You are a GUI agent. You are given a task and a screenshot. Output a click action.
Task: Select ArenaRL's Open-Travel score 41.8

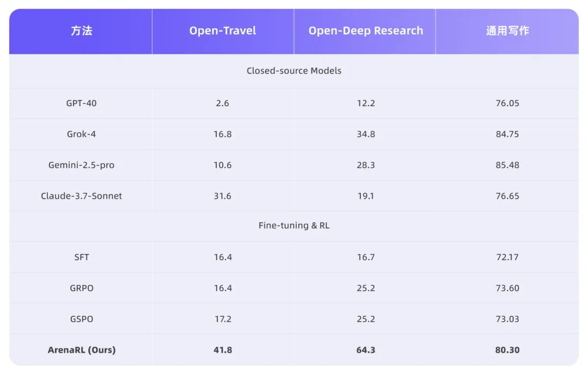[223, 350]
